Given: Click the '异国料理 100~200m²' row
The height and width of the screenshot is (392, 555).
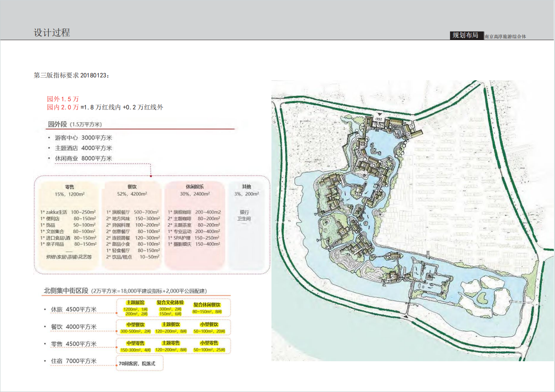Looking at the screenshot, I should pos(133,225).
